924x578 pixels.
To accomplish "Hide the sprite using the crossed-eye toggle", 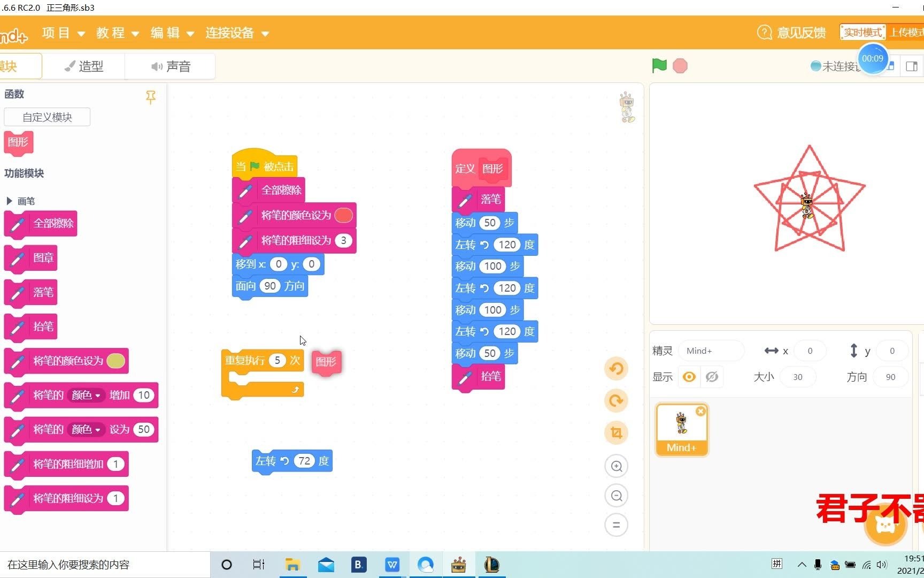I will click(x=712, y=377).
